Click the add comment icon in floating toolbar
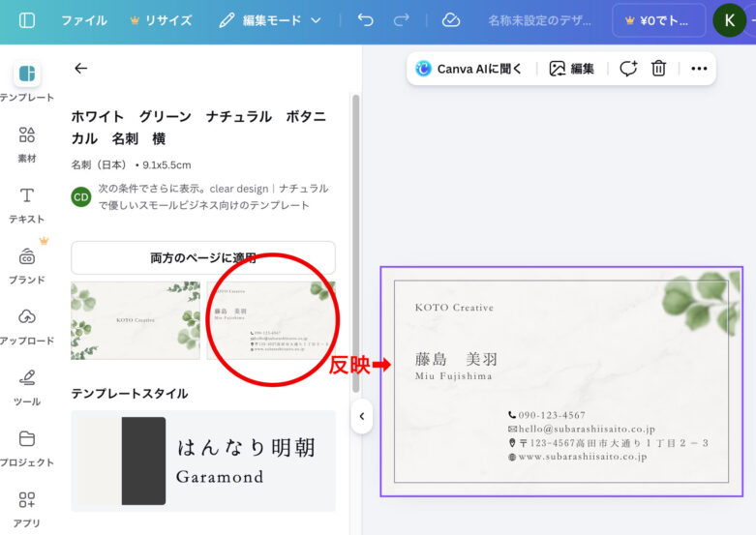756x535 pixels. [x=628, y=69]
